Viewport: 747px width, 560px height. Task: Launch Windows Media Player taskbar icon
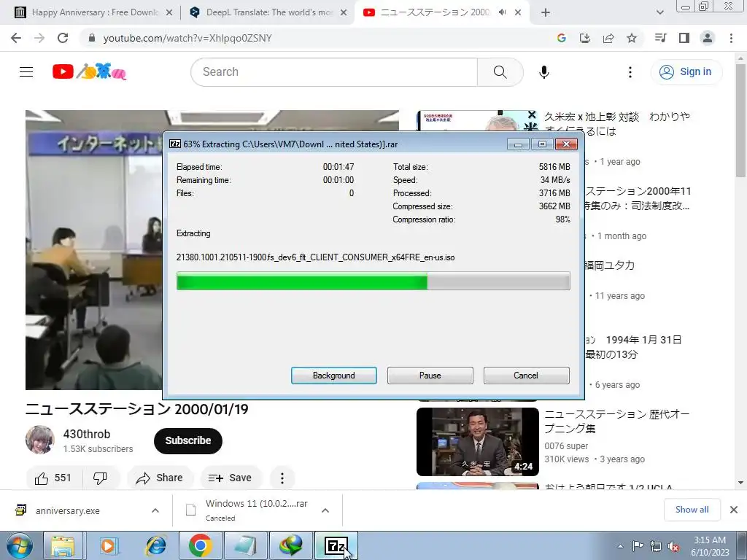tap(109, 545)
